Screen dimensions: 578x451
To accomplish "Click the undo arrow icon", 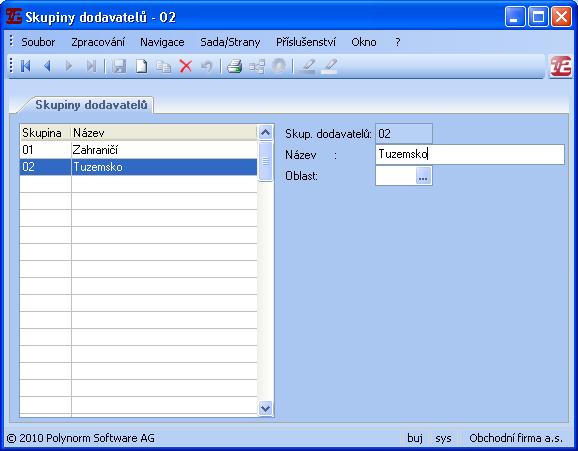I will pos(207,66).
